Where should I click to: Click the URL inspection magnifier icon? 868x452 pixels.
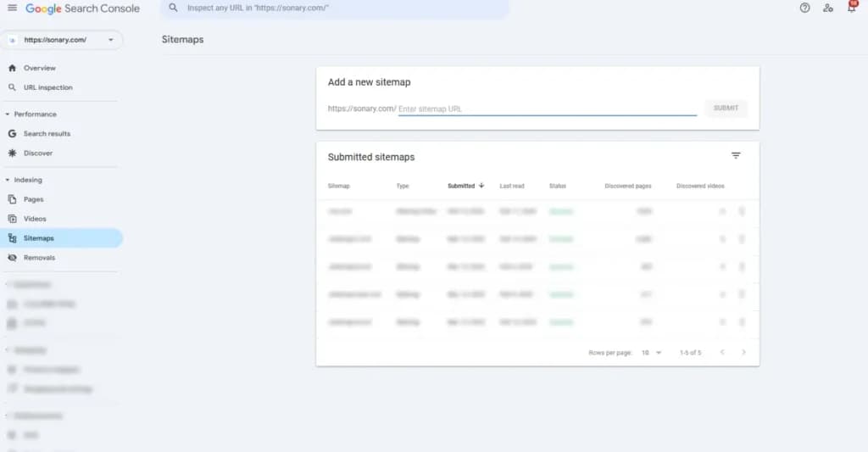12,87
